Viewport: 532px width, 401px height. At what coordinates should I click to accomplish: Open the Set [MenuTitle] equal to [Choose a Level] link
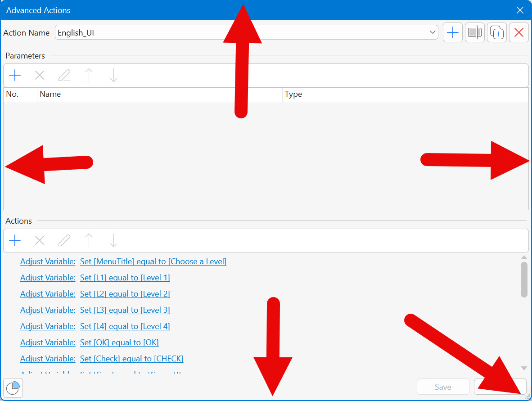(153, 261)
